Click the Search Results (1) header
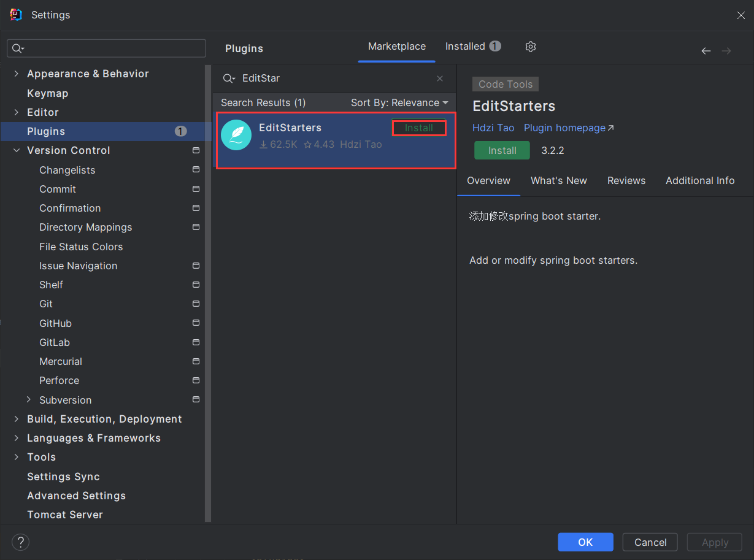 coord(263,102)
